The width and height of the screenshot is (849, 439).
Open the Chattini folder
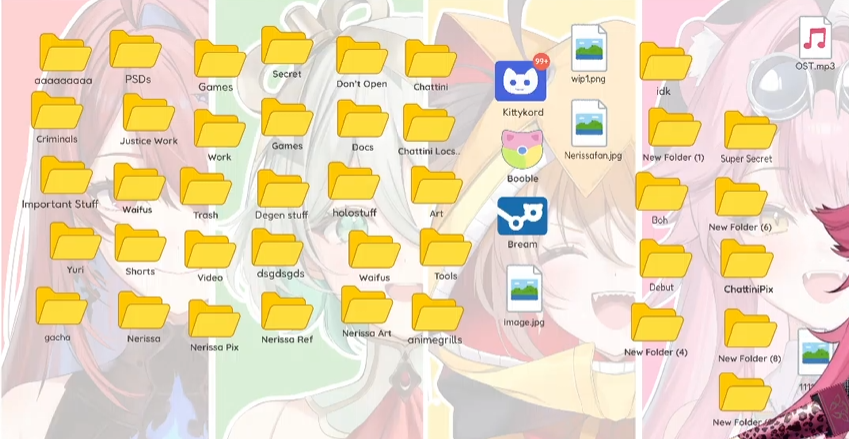[x=430, y=58]
